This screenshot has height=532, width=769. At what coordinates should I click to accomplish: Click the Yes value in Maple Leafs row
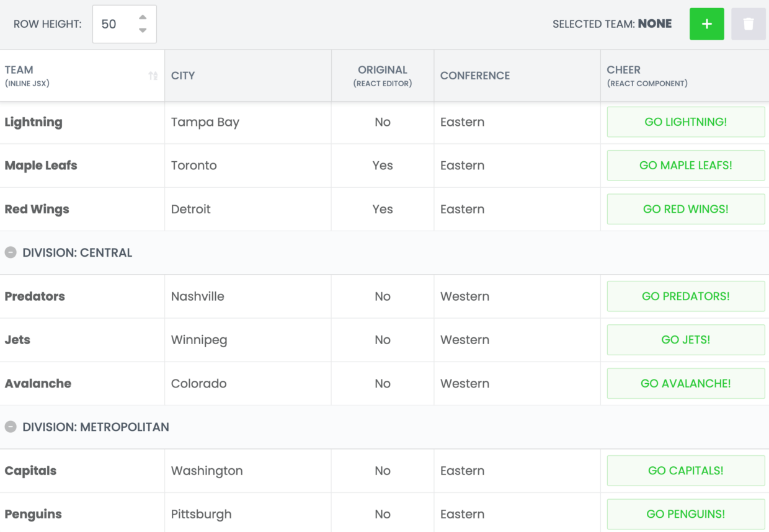click(383, 166)
